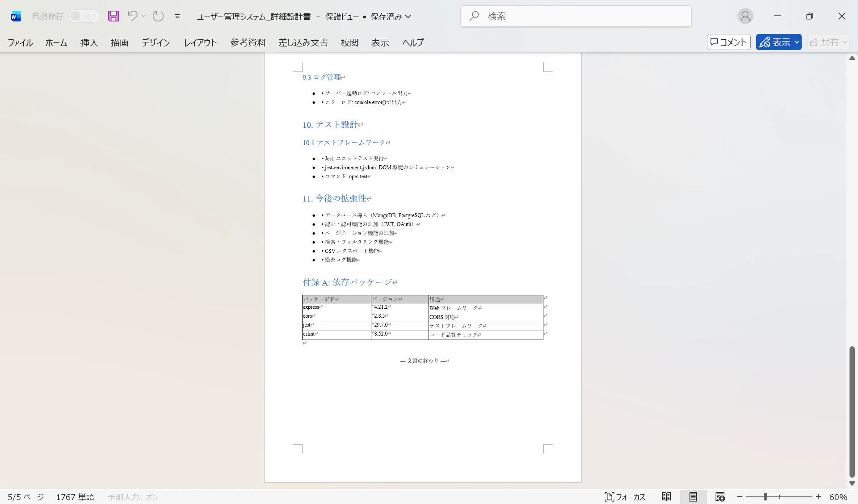Toggle the AutoSave switch
858x504 pixels.
pyautogui.click(x=84, y=16)
